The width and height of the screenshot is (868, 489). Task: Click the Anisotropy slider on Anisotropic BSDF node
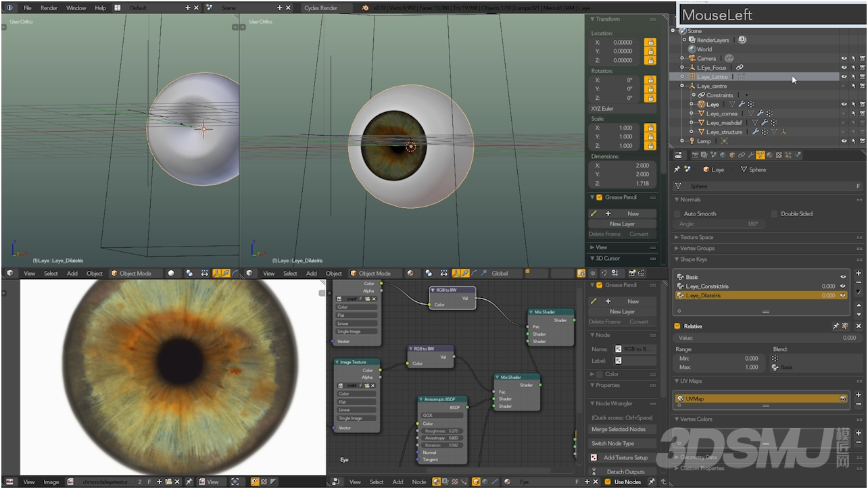442,438
